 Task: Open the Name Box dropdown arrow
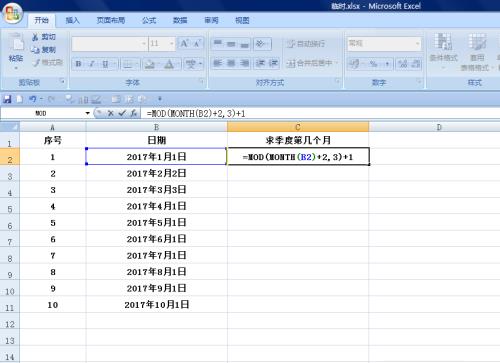(88, 113)
